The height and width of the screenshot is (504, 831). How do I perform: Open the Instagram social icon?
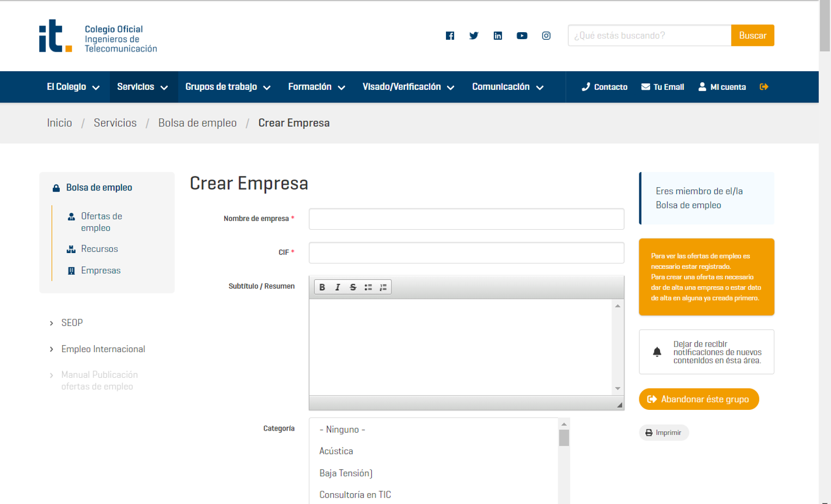pos(546,36)
